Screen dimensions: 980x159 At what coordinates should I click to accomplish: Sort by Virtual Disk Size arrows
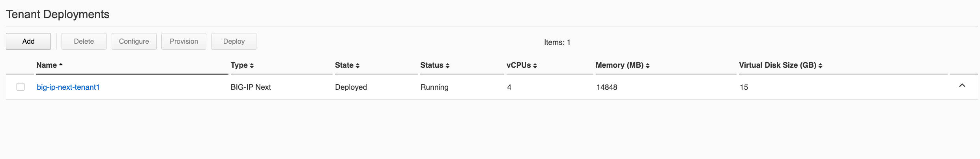tap(820, 66)
